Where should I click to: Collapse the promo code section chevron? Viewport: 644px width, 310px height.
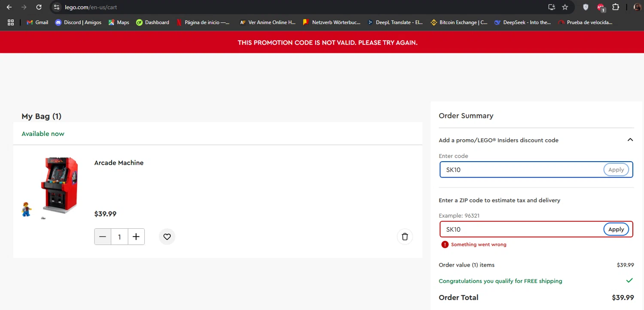[630, 140]
